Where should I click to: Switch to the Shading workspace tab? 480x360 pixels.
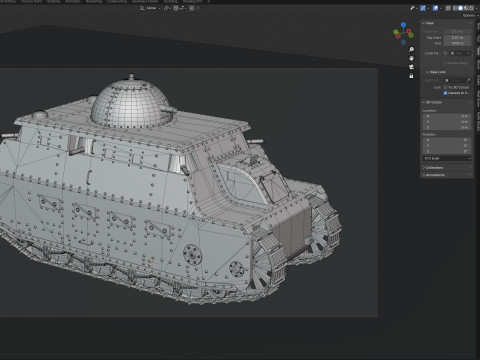(53, 1)
